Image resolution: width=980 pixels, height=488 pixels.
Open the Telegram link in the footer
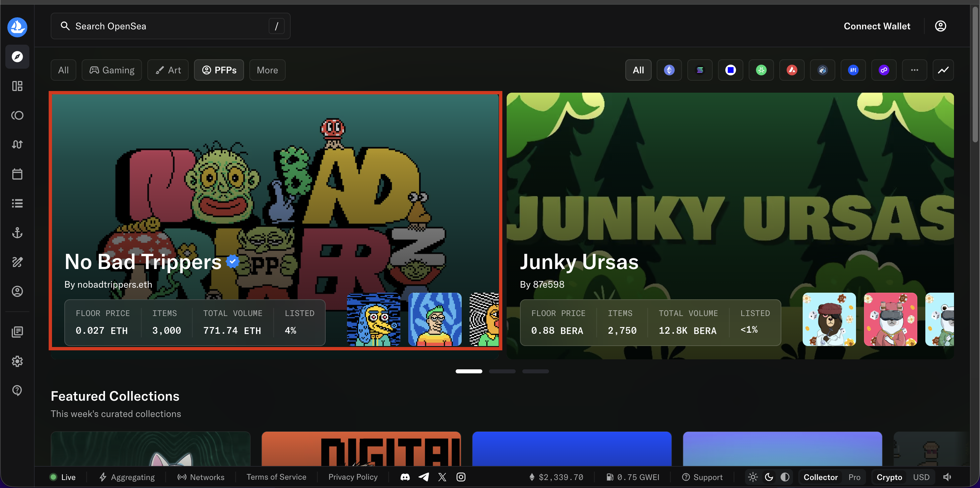(424, 477)
